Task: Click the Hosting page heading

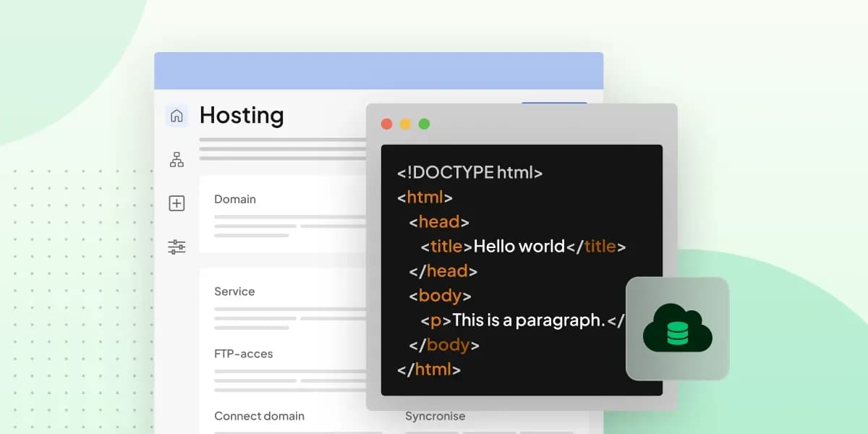Action: 242,115
